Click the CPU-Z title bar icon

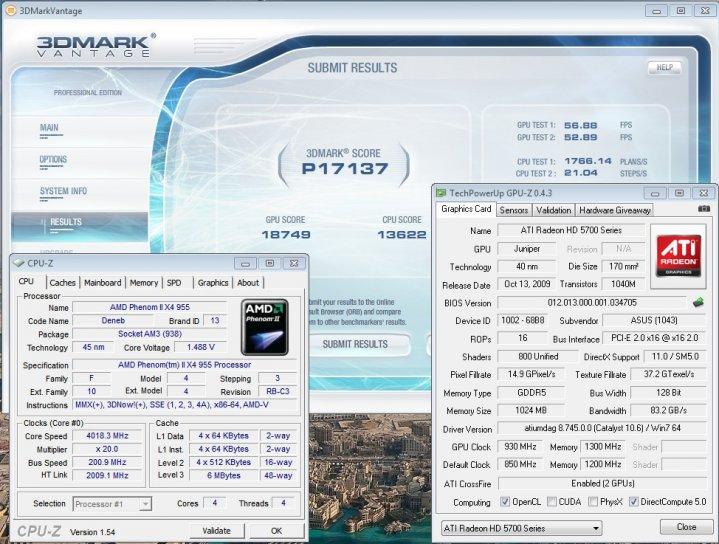coord(18,263)
